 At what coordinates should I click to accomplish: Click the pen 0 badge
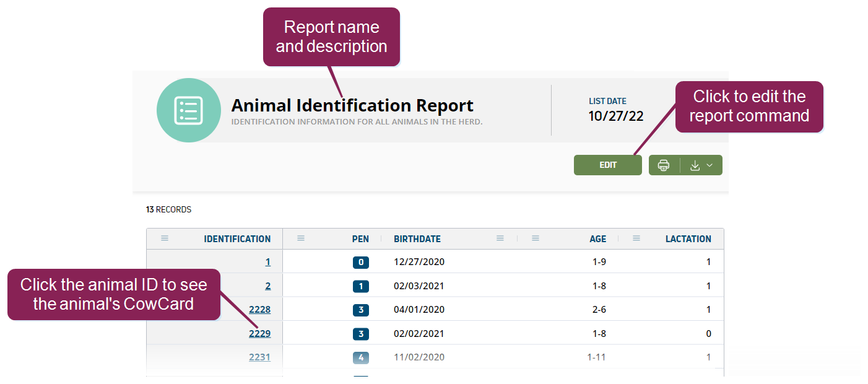(361, 262)
